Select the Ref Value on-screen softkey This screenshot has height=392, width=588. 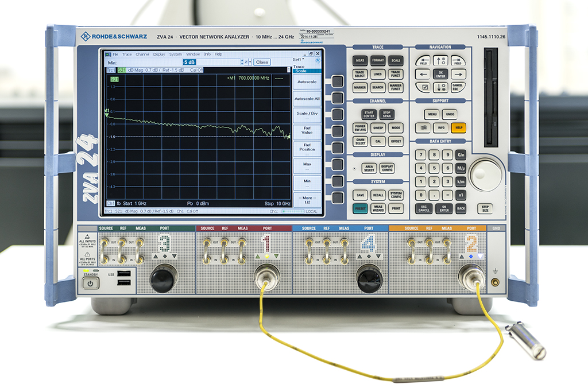[x=307, y=131]
